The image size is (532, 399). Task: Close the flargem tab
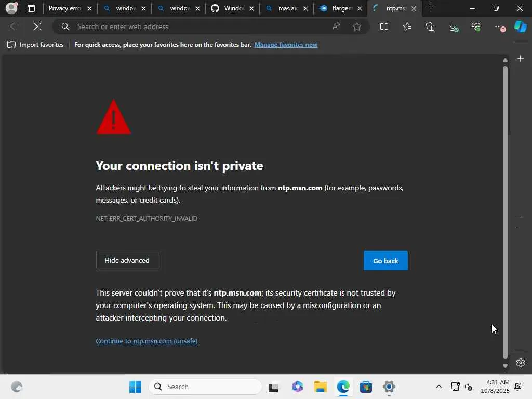[x=360, y=8]
